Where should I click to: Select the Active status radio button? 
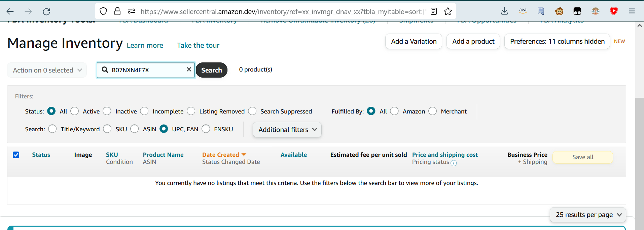click(x=75, y=111)
